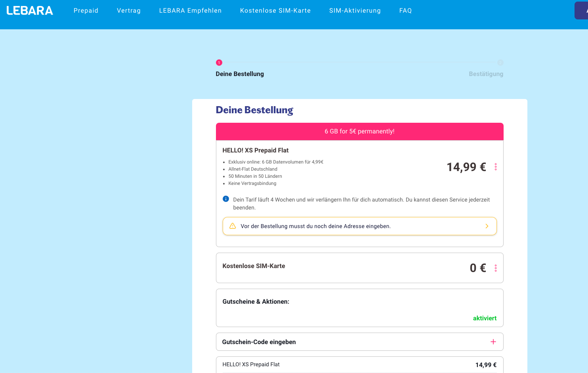The height and width of the screenshot is (373, 588).
Task: Click the Bestätigung step label
Action: tap(486, 74)
